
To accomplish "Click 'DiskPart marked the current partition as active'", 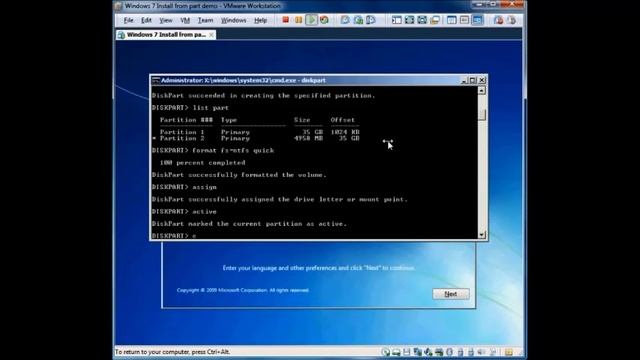I will [x=249, y=224].
